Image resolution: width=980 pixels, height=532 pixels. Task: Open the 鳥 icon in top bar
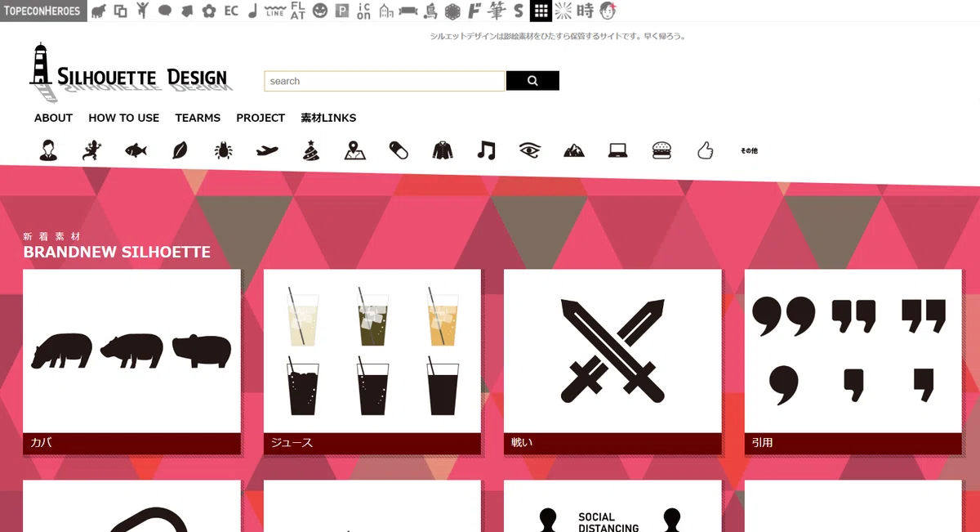click(430, 11)
